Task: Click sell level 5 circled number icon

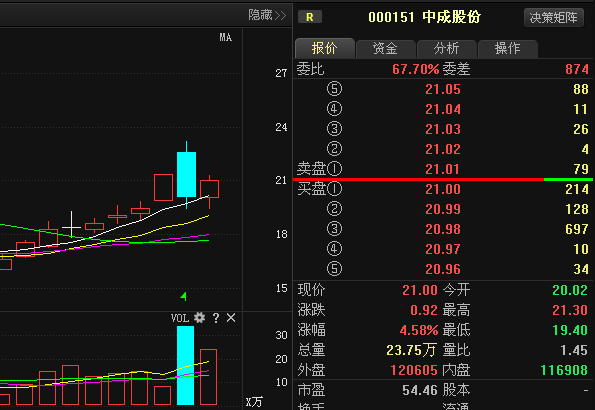Action: pos(334,89)
